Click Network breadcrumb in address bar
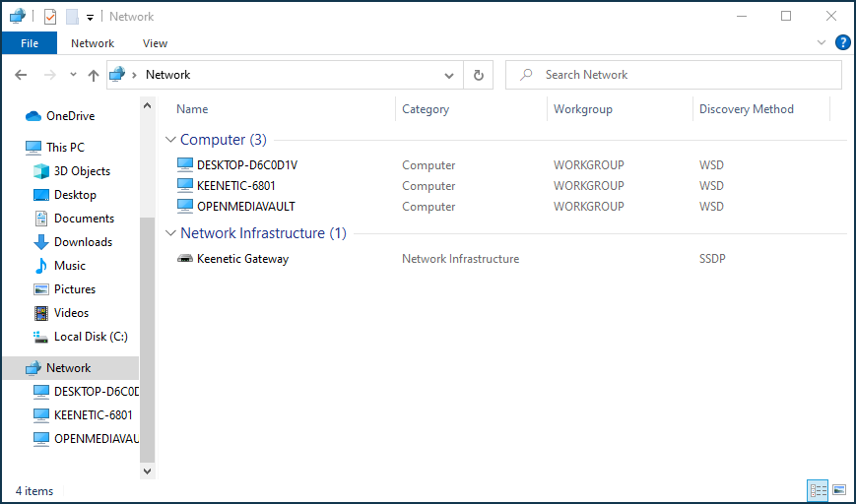This screenshot has height=504, width=856. (x=167, y=75)
